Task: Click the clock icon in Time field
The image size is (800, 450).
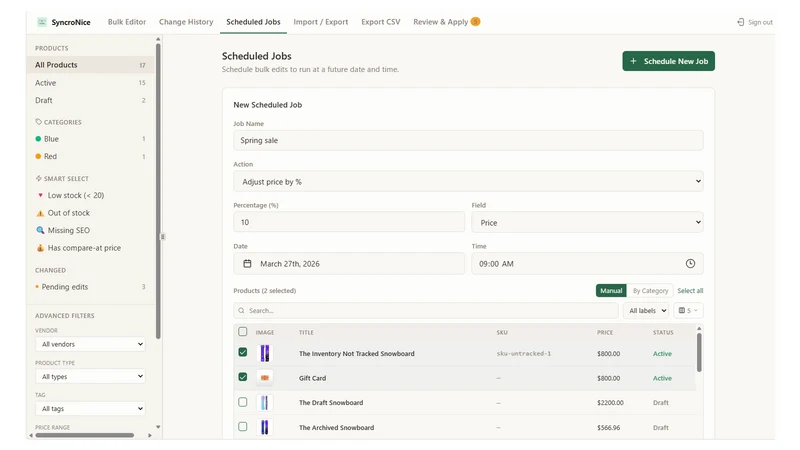Action: [690, 263]
